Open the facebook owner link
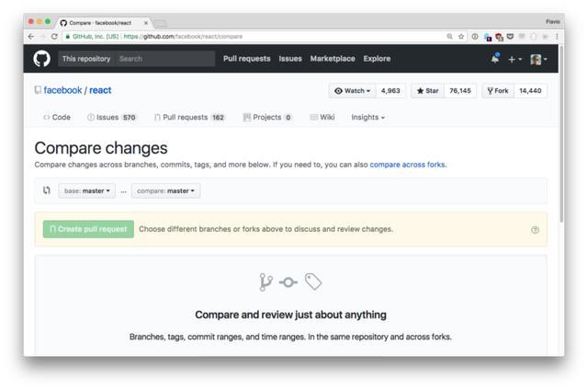Screen dimensions: 588x390 pos(62,90)
